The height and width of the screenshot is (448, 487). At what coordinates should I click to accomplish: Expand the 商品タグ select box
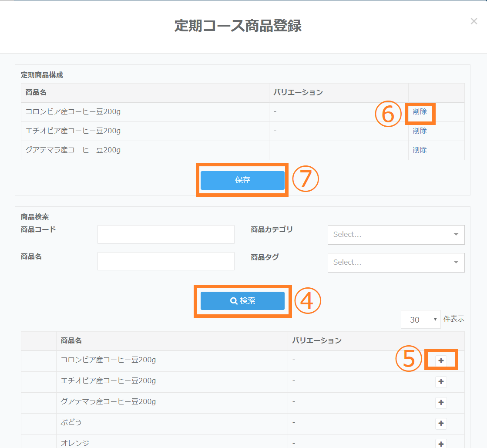pos(396,263)
